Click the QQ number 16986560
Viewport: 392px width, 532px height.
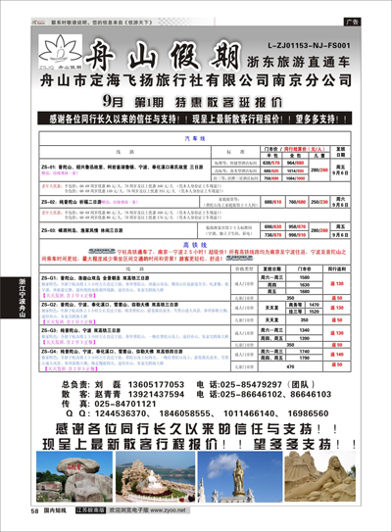point(308,413)
